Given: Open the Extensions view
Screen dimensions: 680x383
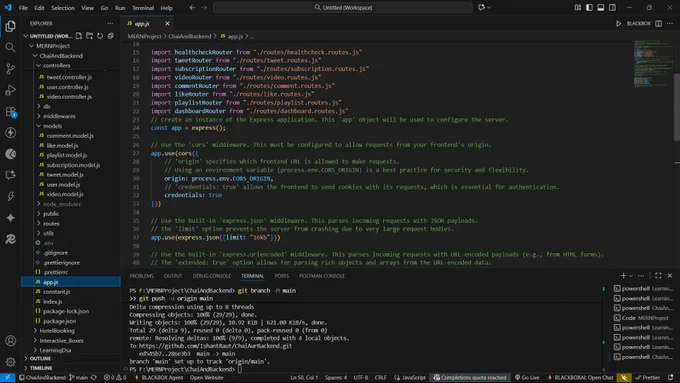Looking at the screenshot, I should [x=10, y=111].
